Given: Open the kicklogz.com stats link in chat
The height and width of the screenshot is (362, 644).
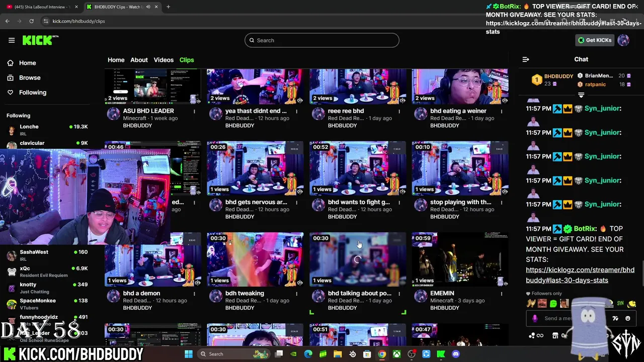Looking at the screenshot, I should [x=580, y=275].
